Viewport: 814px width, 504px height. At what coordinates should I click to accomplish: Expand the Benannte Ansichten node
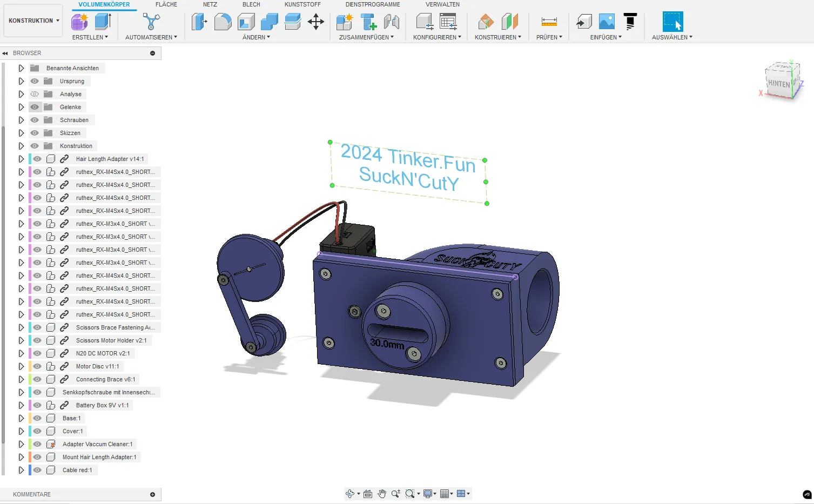coord(21,68)
